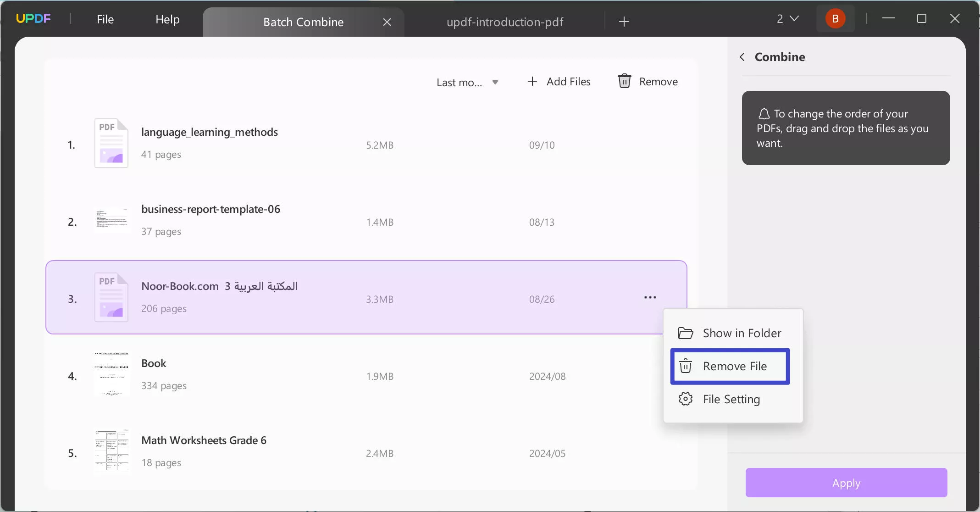This screenshot has height=512, width=980.
Task: Click the plus icon beside Add Files
Action: click(532, 81)
